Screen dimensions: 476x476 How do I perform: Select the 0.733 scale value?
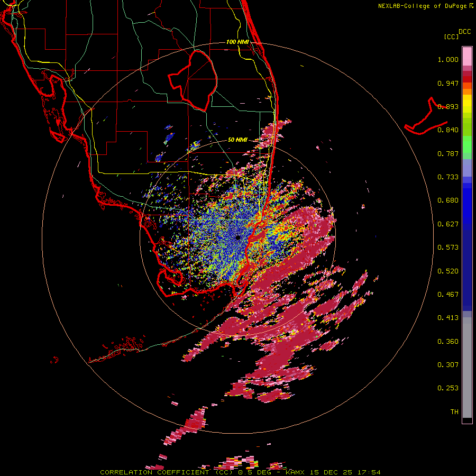click(448, 177)
